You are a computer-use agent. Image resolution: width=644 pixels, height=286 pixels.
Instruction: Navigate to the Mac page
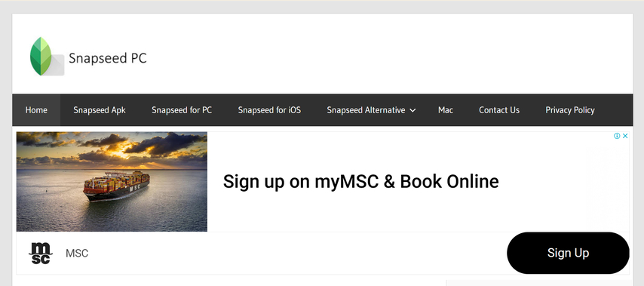tap(445, 110)
